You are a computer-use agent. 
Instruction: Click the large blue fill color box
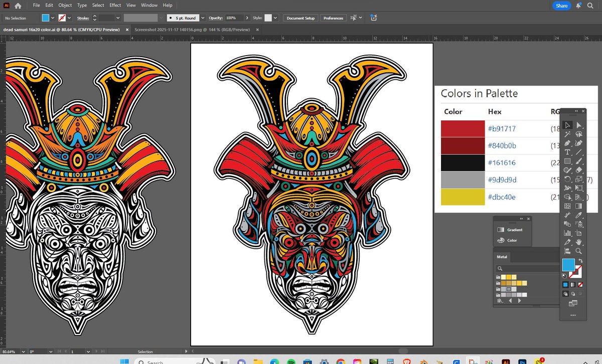(568, 265)
